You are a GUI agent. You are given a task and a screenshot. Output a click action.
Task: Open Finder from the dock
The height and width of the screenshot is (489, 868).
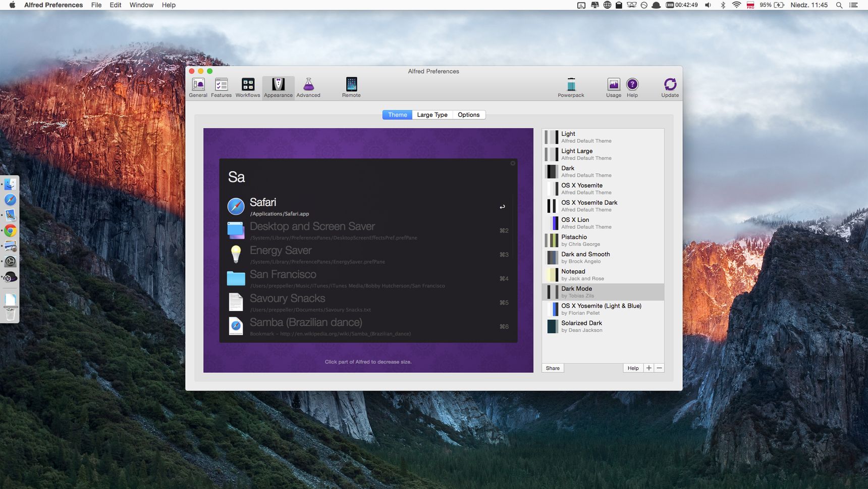[10, 184]
